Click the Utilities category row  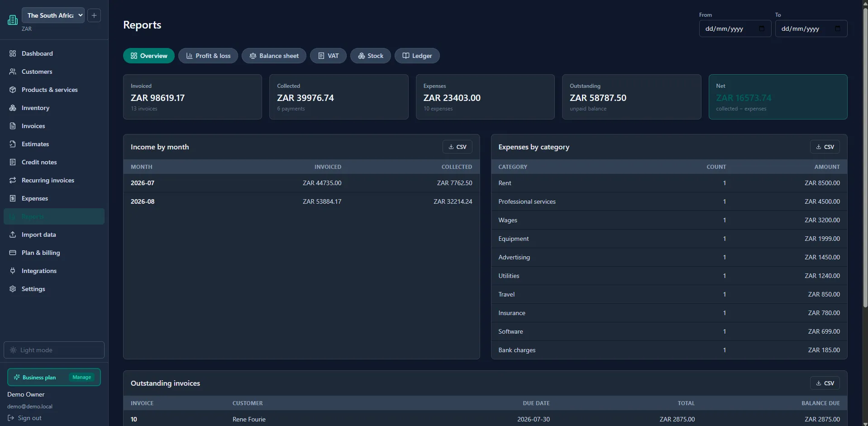(669, 276)
